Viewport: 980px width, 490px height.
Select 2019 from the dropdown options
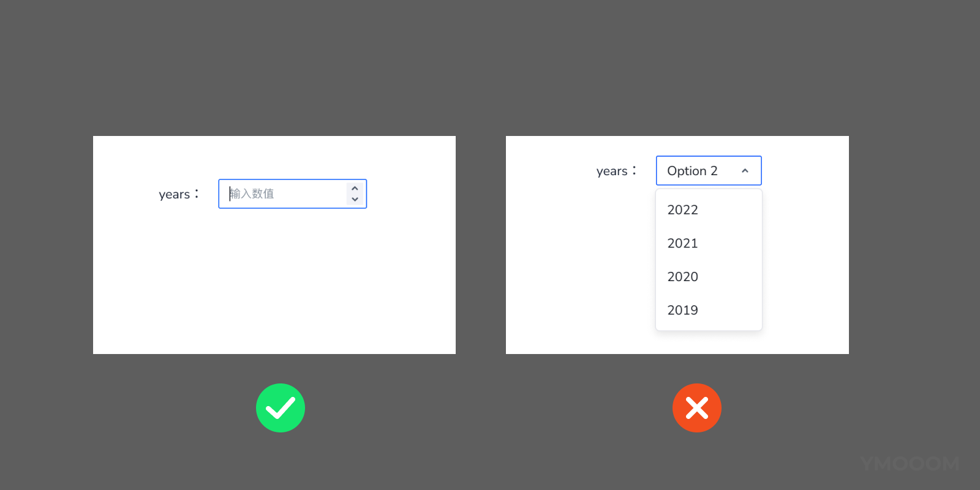(683, 310)
